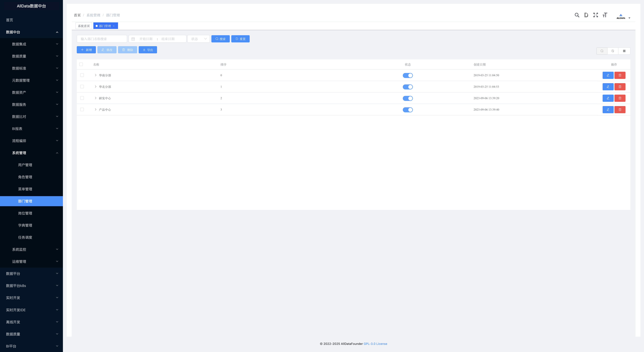
Task: Open 角色管理 in the sidebar
Action: tap(31, 177)
